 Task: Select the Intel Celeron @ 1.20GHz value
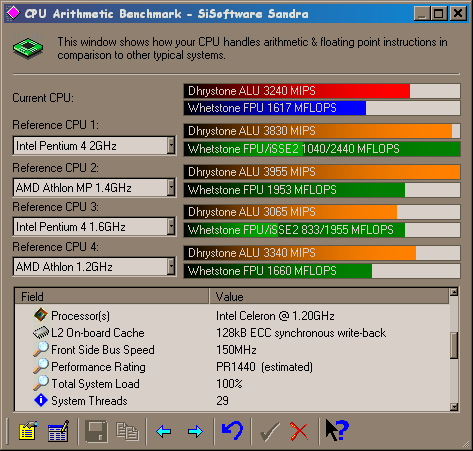pyautogui.click(x=275, y=316)
